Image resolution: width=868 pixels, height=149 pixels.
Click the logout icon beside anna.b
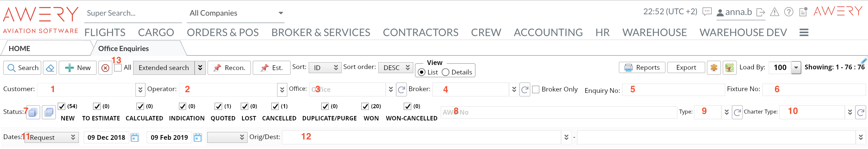(x=761, y=13)
